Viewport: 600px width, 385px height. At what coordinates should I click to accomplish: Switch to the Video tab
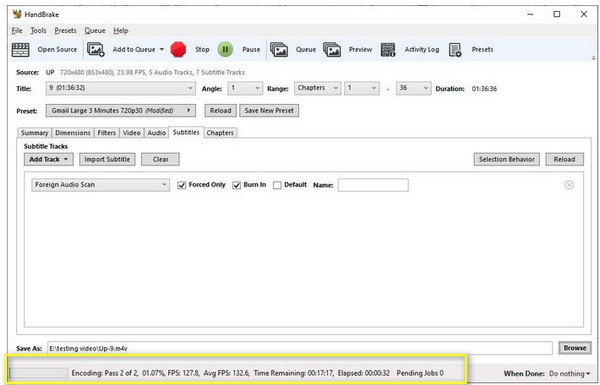pos(132,133)
